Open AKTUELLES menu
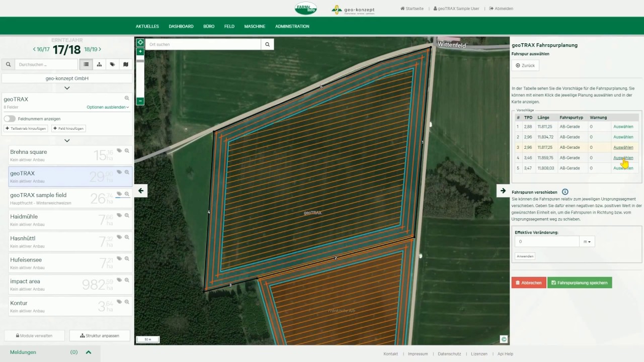The width and height of the screenshot is (644, 362). tap(147, 26)
